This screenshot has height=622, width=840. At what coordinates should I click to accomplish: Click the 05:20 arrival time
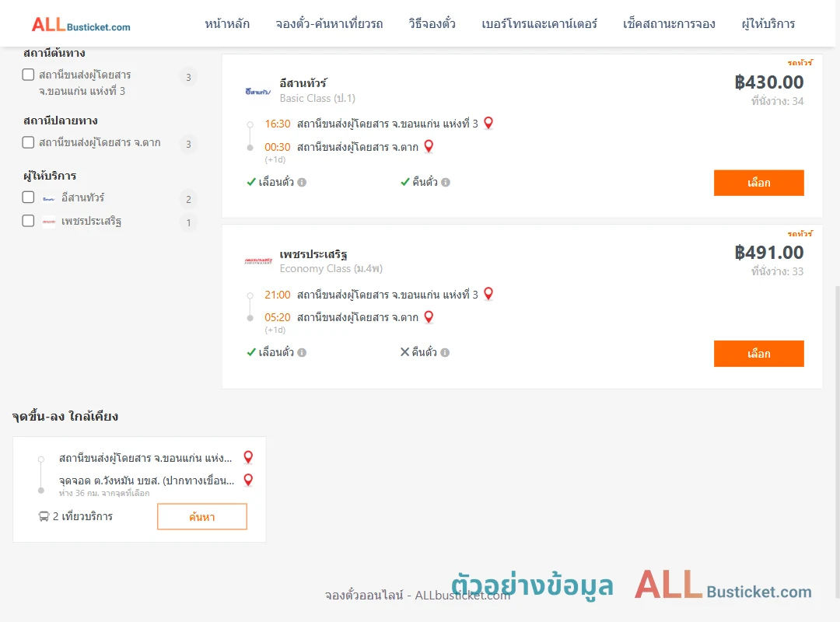[x=278, y=317]
